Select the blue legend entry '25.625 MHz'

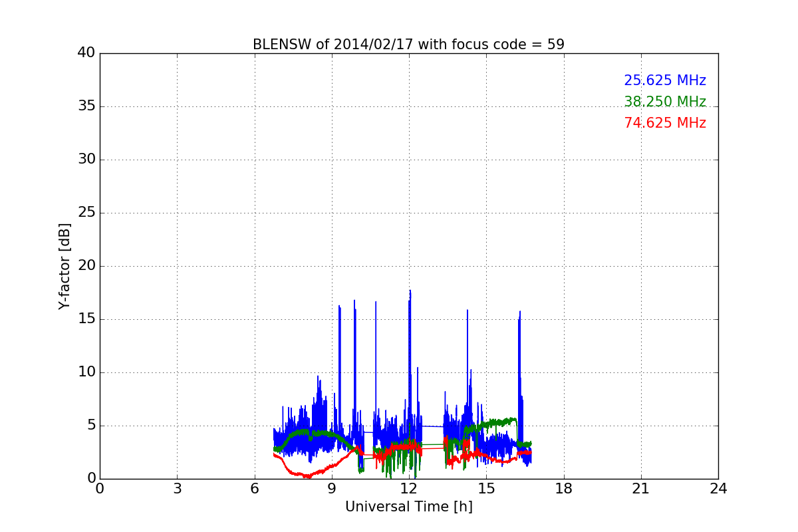pyautogui.click(x=665, y=80)
